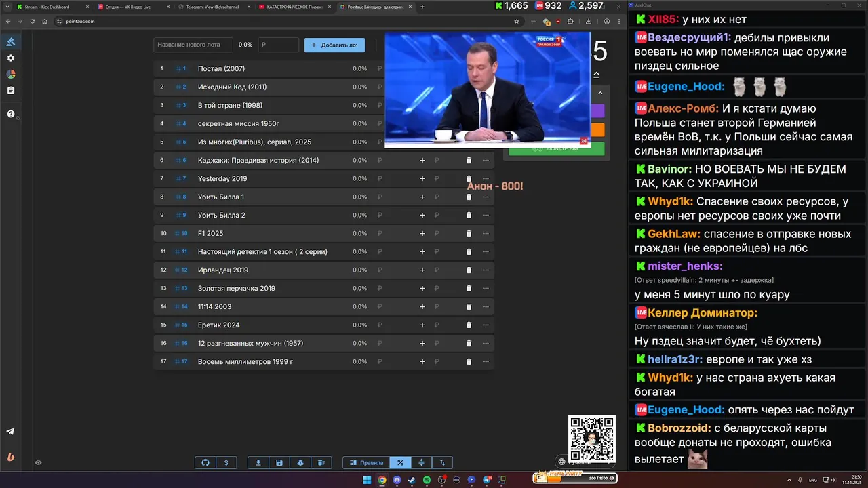The image size is (868, 488).
Task: Open more options for Настоящий детектив row
Action: 486,252
